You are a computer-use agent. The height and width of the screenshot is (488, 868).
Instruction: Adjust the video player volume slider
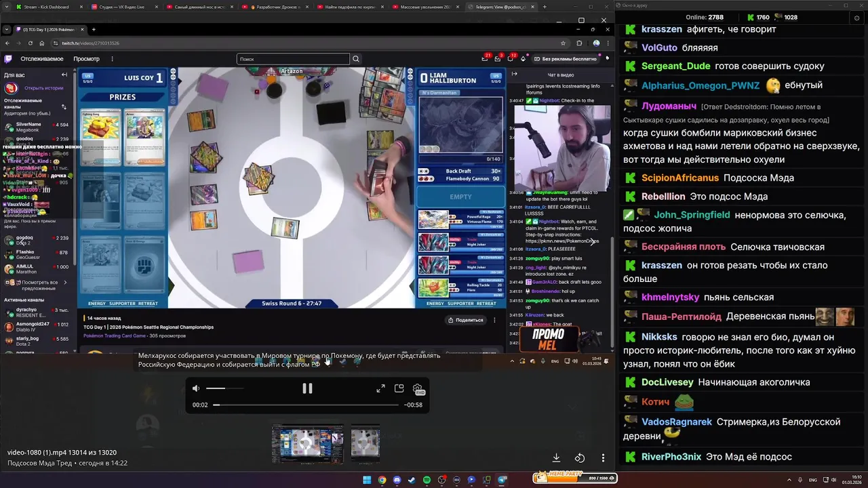224,388
